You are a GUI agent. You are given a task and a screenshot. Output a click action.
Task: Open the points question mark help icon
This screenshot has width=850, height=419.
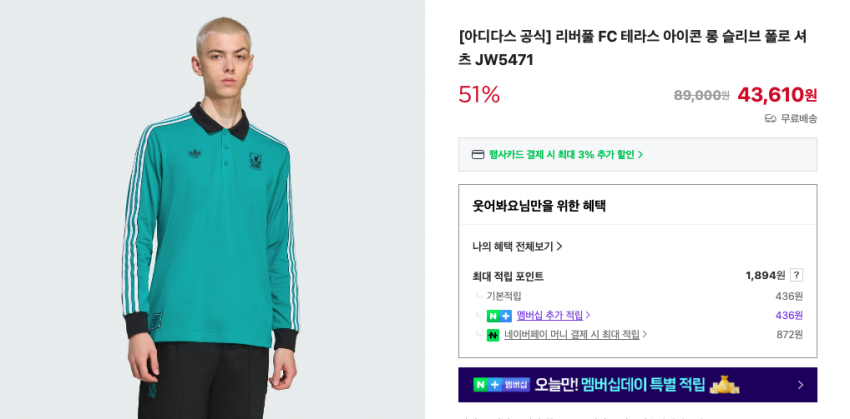click(x=796, y=275)
